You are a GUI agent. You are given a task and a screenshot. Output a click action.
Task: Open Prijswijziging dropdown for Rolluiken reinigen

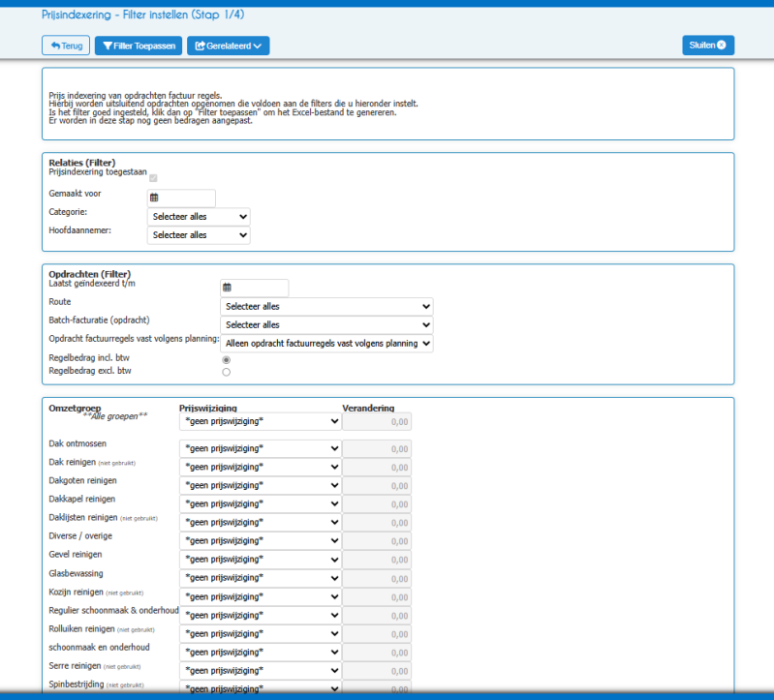(261, 634)
